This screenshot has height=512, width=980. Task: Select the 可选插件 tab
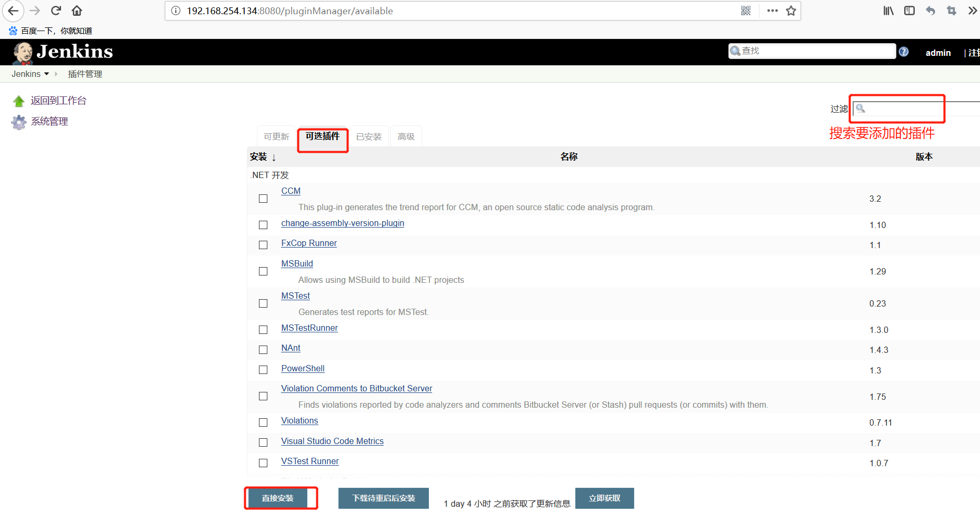tap(323, 136)
